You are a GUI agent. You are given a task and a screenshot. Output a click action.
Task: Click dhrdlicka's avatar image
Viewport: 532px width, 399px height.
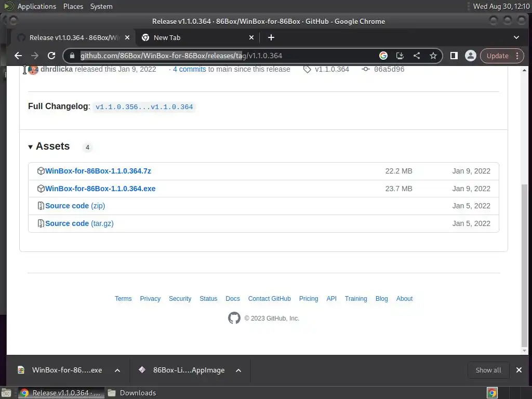coord(33,70)
